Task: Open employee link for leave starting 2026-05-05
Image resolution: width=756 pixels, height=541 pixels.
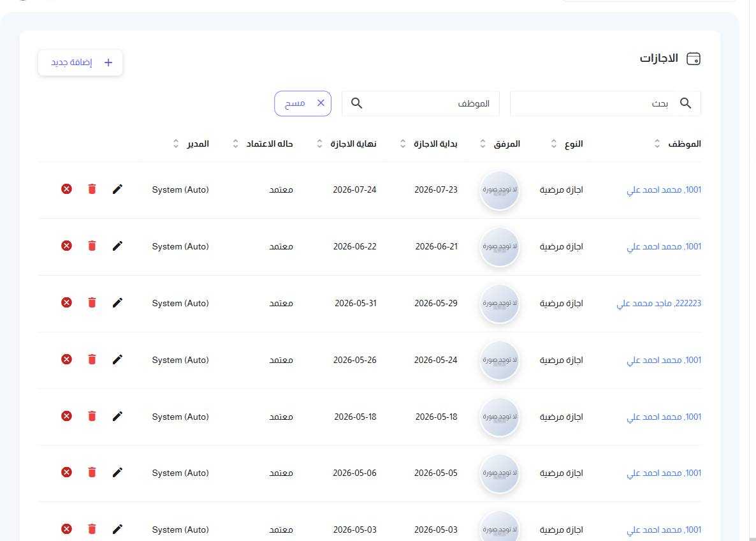Action: tap(664, 473)
